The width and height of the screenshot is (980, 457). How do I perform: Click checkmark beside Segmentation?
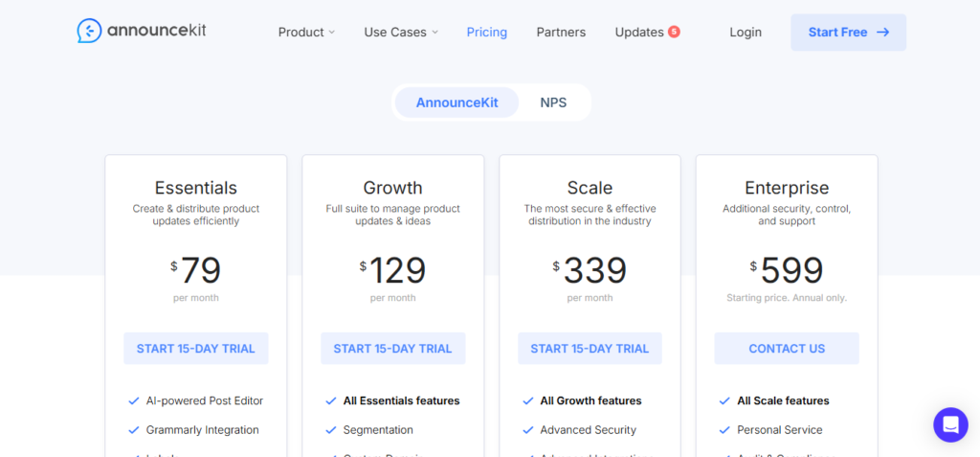(330, 430)
